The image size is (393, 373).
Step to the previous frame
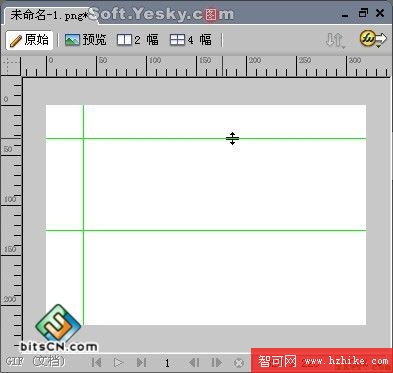coord(194,362)
